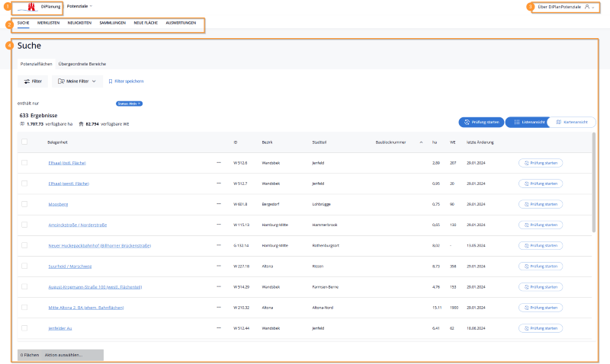
Task: Open the Mitte Altona 2. BA link
Action: [x=85, y=307]
